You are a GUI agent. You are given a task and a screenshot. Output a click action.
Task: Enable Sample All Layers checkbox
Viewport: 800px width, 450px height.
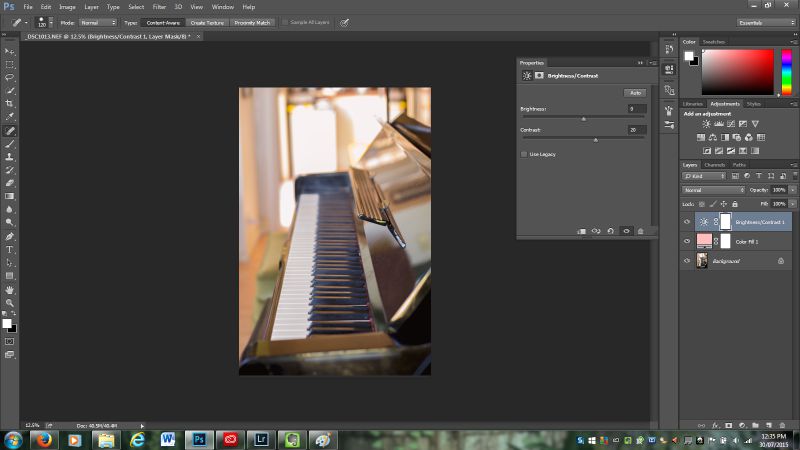285,22
